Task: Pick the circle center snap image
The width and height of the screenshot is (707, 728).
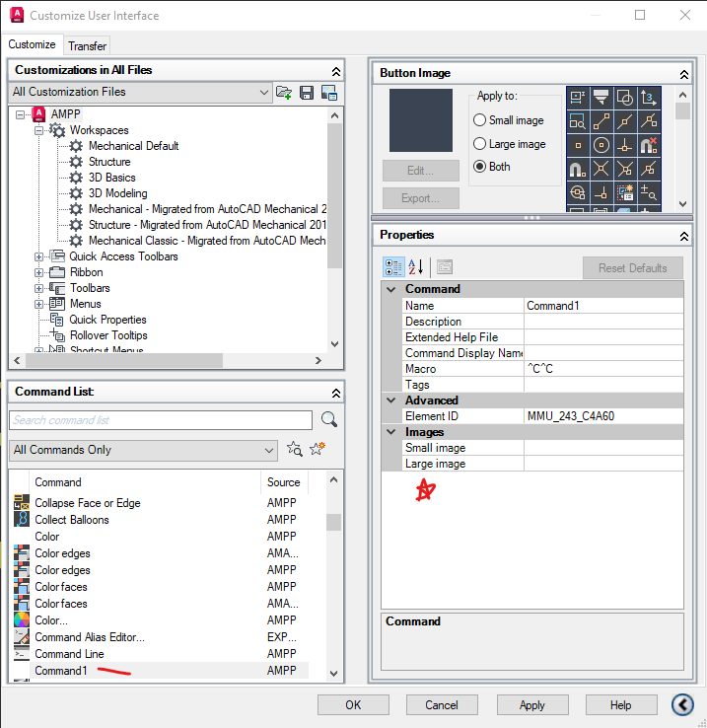Action: pos(601,145)
